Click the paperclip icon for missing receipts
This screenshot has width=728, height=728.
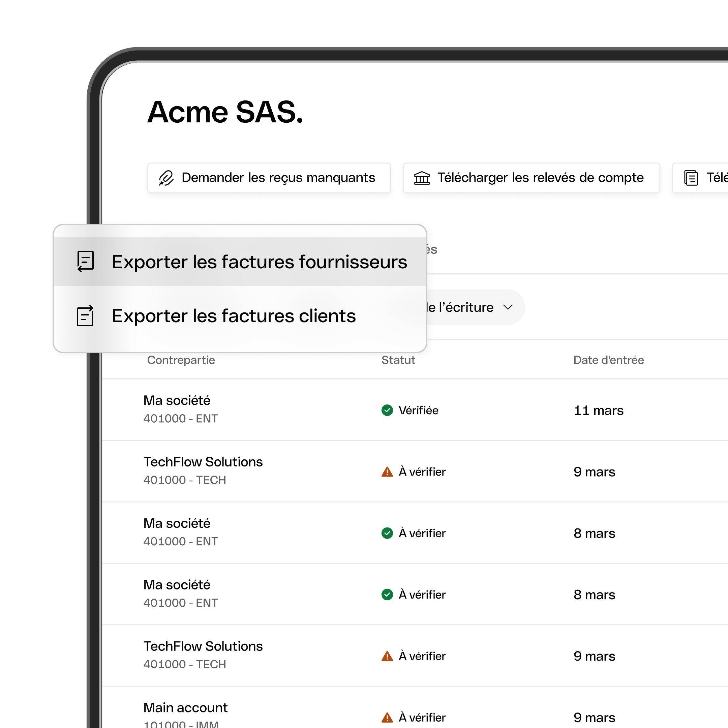coord(166,178)
